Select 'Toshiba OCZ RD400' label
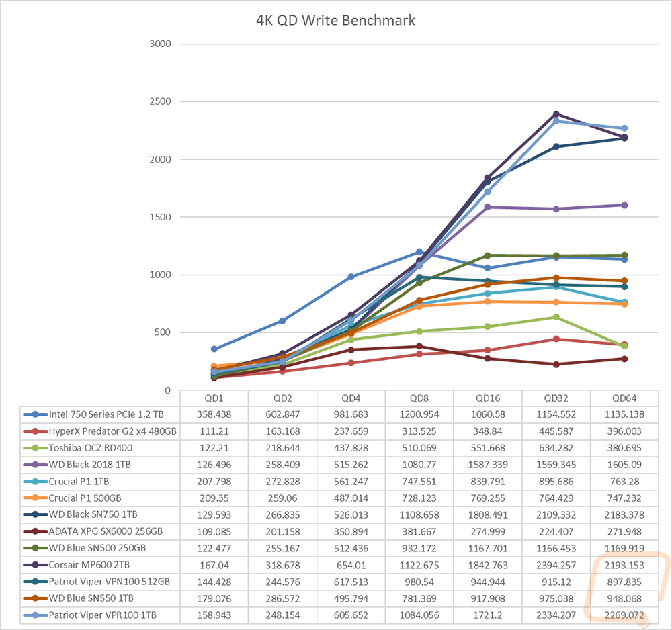This screenshot has height=630, width=672. 91,448
